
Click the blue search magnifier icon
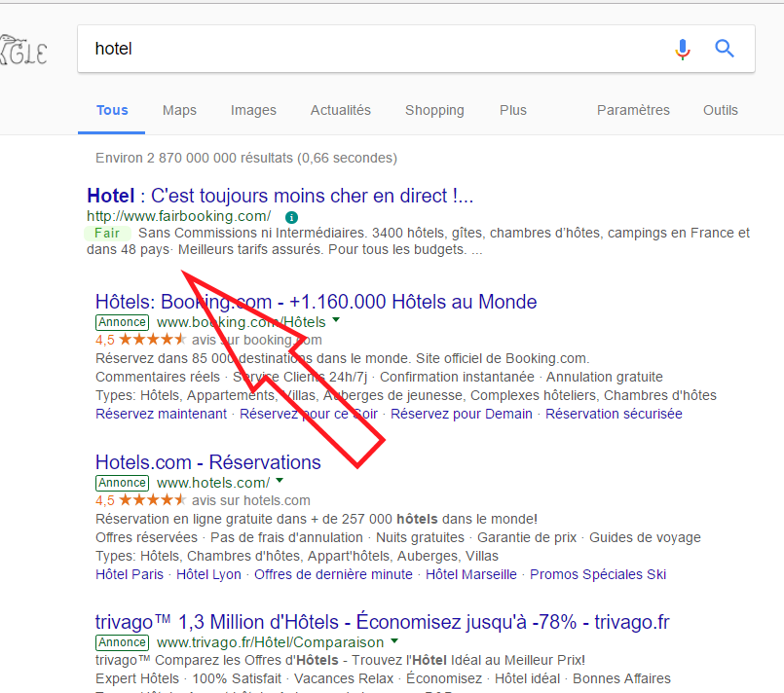point(724,49)
